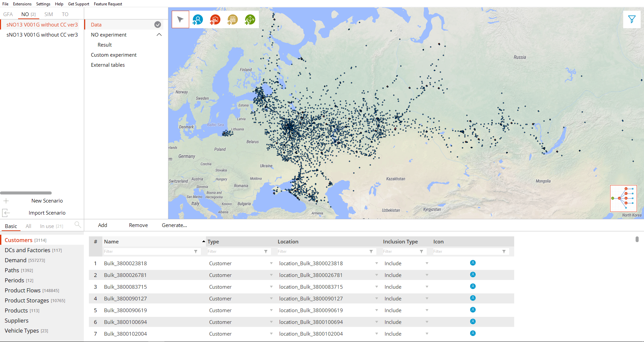The width and height of the screenshot is (644, 342).
Task: Open the map filter funnel
Action: click(632, 19)
